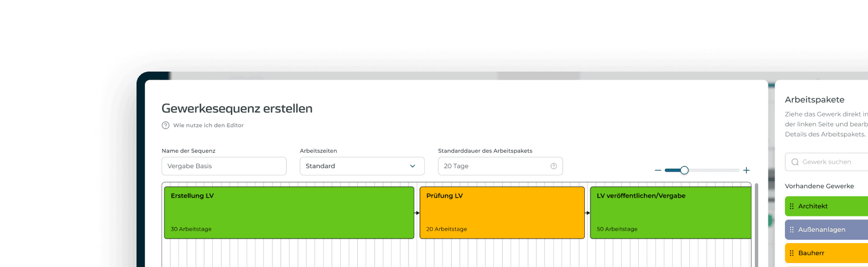Click the search magnifier icon

(x=795, y=162)
